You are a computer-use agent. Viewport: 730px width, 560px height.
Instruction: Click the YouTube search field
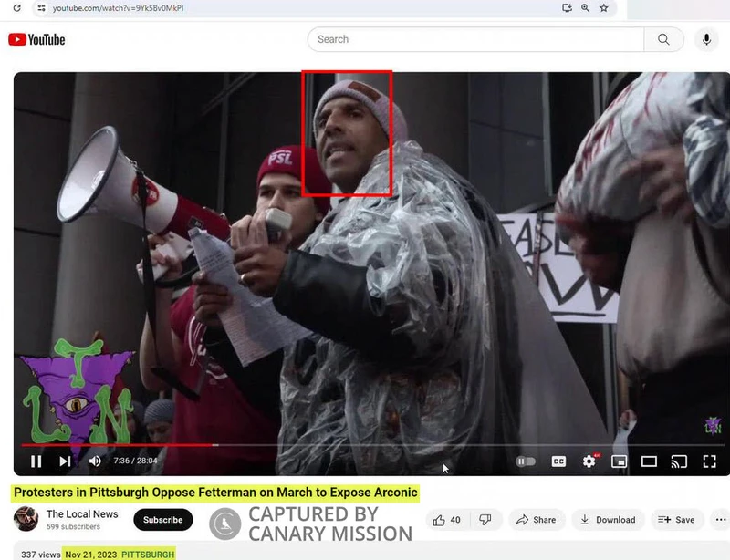475,39
